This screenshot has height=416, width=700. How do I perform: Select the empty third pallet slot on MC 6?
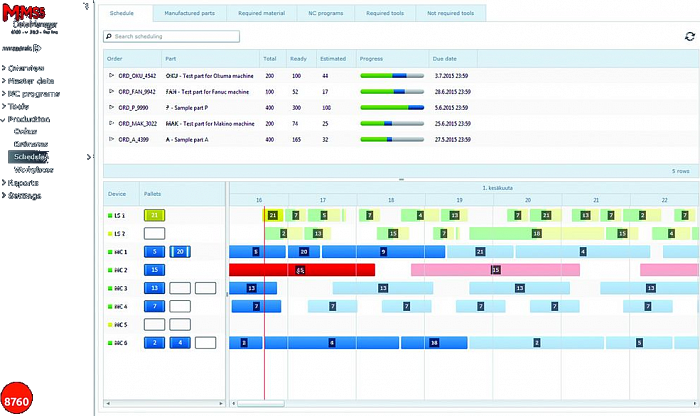[205, 343]
